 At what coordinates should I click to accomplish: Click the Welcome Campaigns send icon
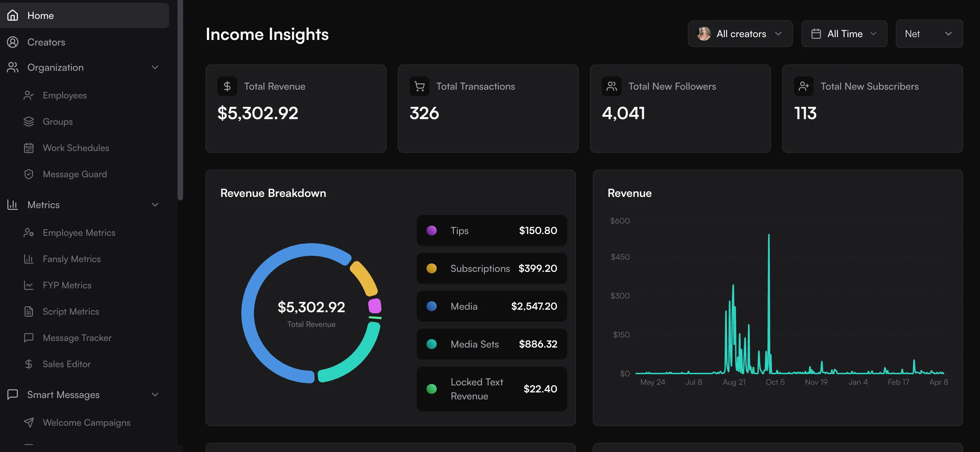[x=29, y=422]
